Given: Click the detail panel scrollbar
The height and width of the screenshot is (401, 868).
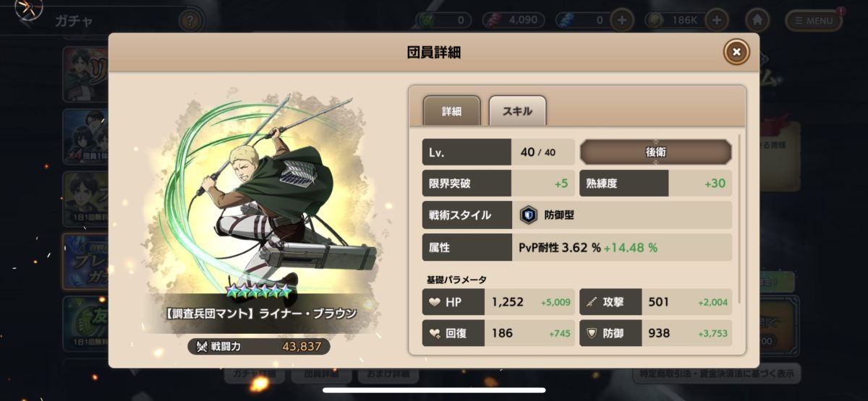Looking at the screenshot, I should click(x=739, y=217).
